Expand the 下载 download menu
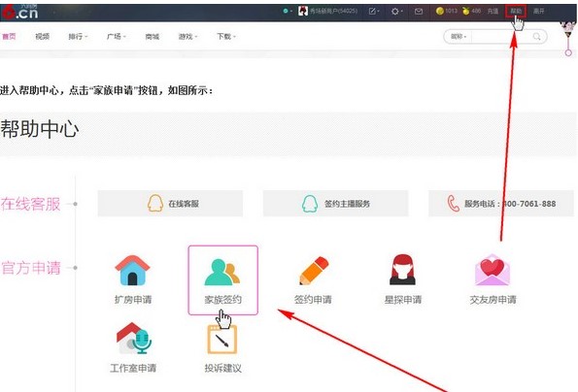The image size is (578, 392). [x=226, y=36]
